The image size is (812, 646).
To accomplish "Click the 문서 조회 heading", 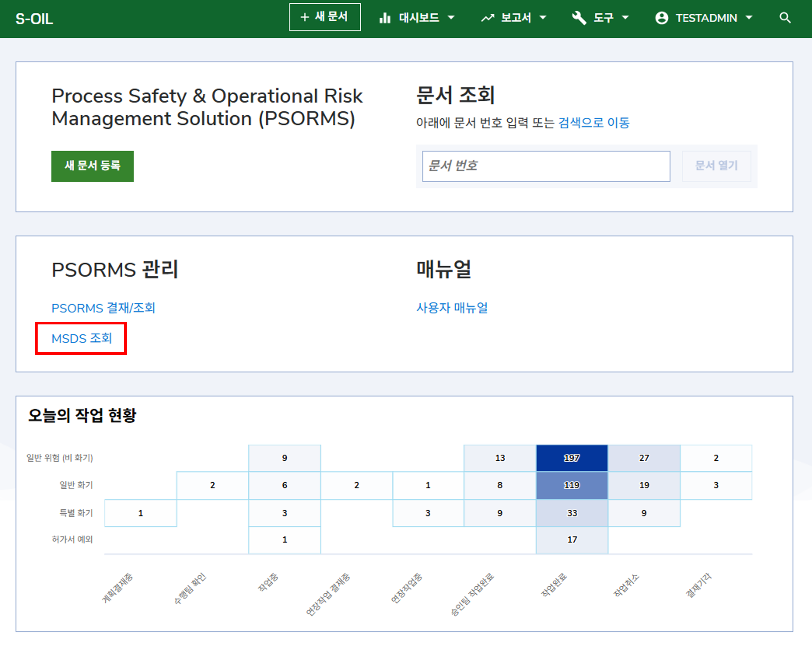I will 455,94.
